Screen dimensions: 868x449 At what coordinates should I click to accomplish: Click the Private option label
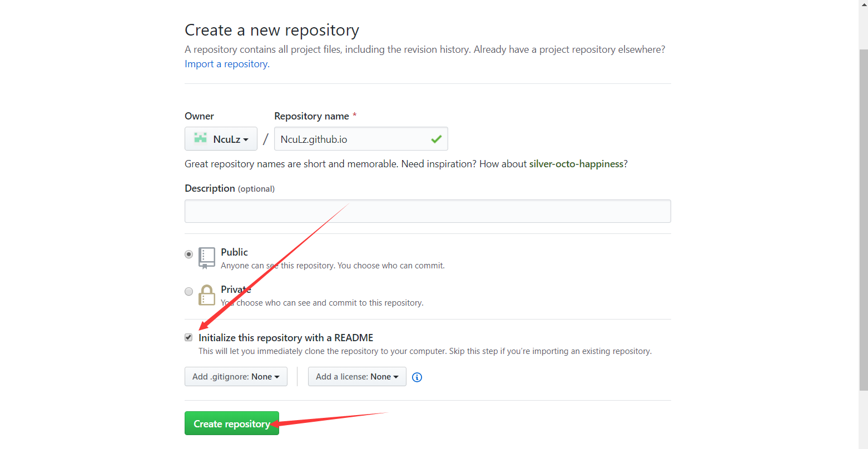click(x=236, y=289)
